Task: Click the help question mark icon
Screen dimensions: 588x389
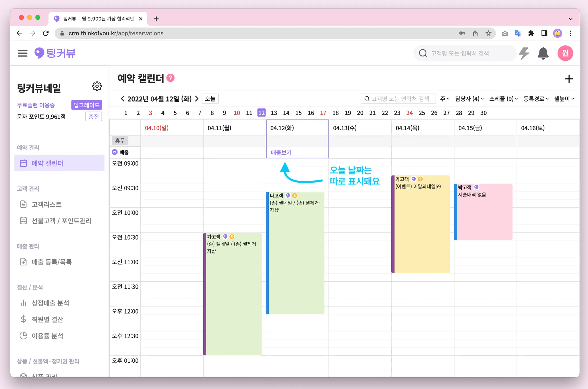Action: 171,78
